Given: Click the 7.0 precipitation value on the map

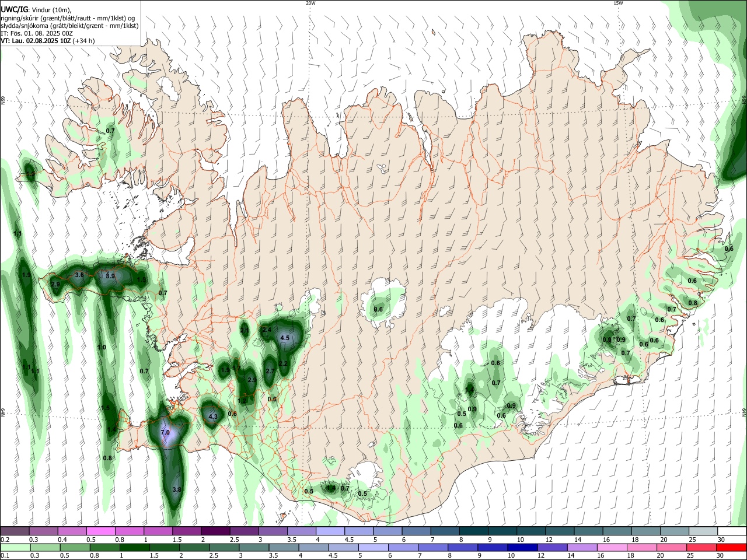Looking at the screenshot, I should [165, 433].
